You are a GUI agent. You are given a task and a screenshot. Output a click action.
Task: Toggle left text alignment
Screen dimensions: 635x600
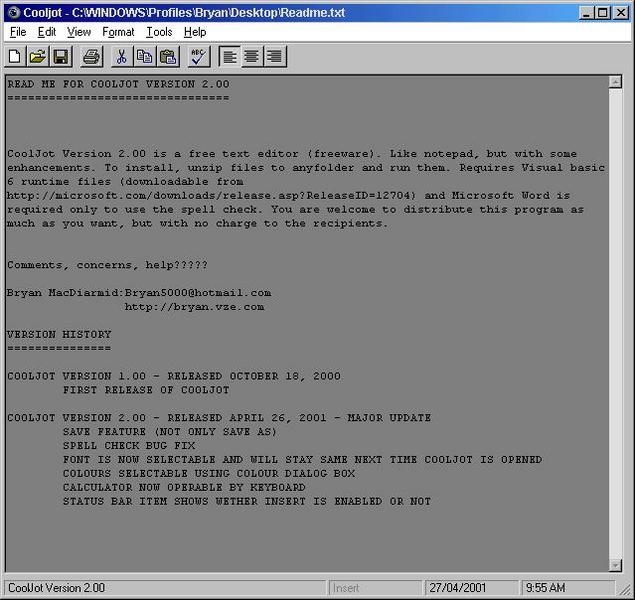click(230, 56)
